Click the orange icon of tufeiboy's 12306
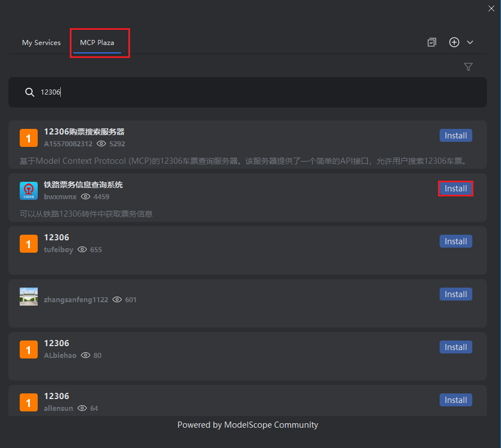Image resolution: width=501 pixels, height=448 pixels. coord(29,244)
